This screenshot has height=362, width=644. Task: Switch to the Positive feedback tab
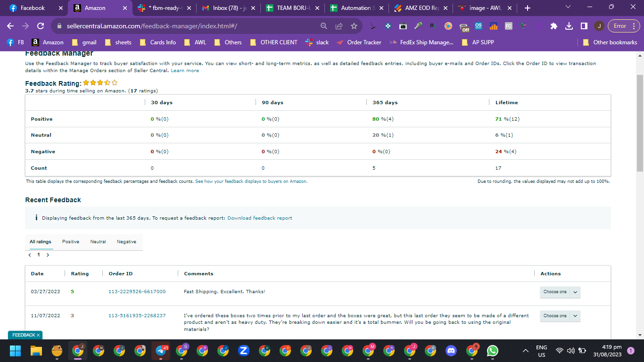[71, 242]
